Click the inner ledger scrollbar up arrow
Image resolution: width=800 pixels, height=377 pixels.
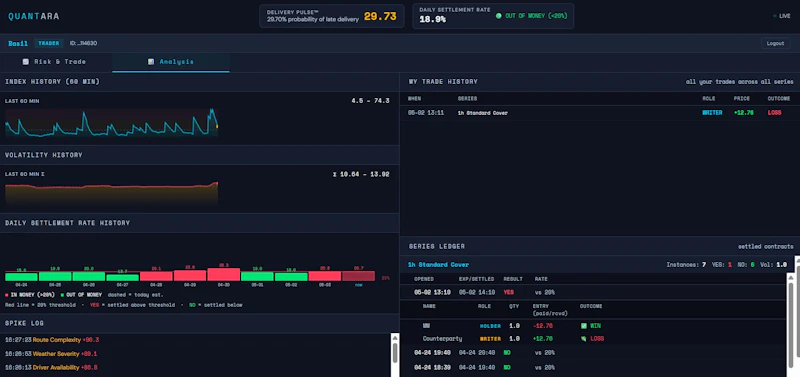tap(791, 278)
